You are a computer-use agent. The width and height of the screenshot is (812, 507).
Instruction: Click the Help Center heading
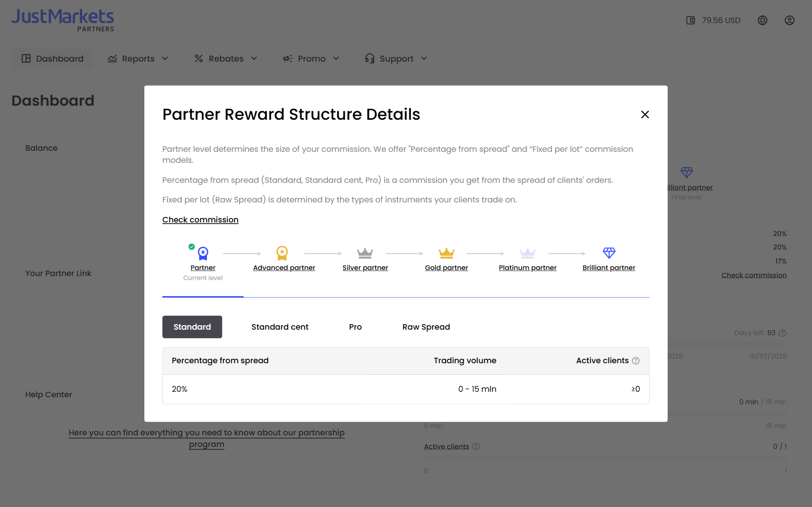pyautogui.click(x=49, y=394)
